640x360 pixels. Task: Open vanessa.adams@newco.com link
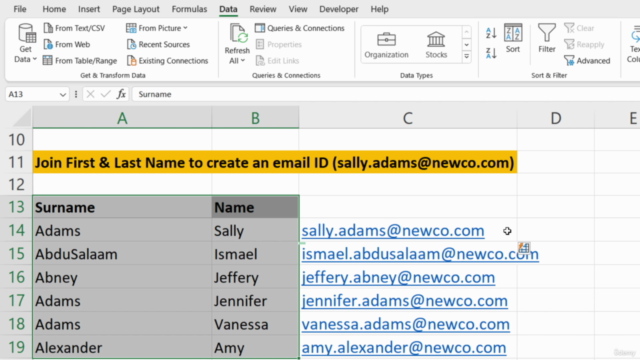(x=405, y=324)
